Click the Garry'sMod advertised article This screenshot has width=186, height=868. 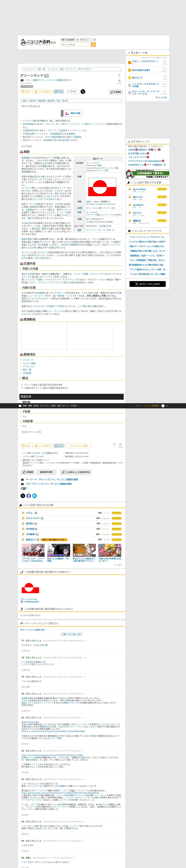click(x=139, y=189)
